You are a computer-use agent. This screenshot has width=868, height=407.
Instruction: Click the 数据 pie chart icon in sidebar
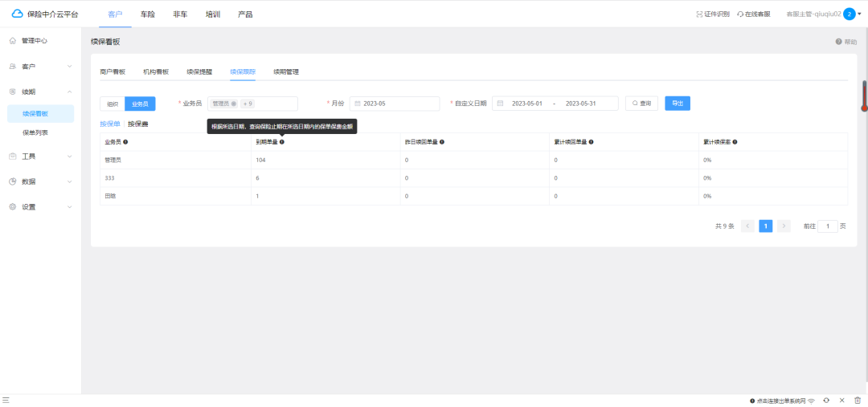pos(13,181)
